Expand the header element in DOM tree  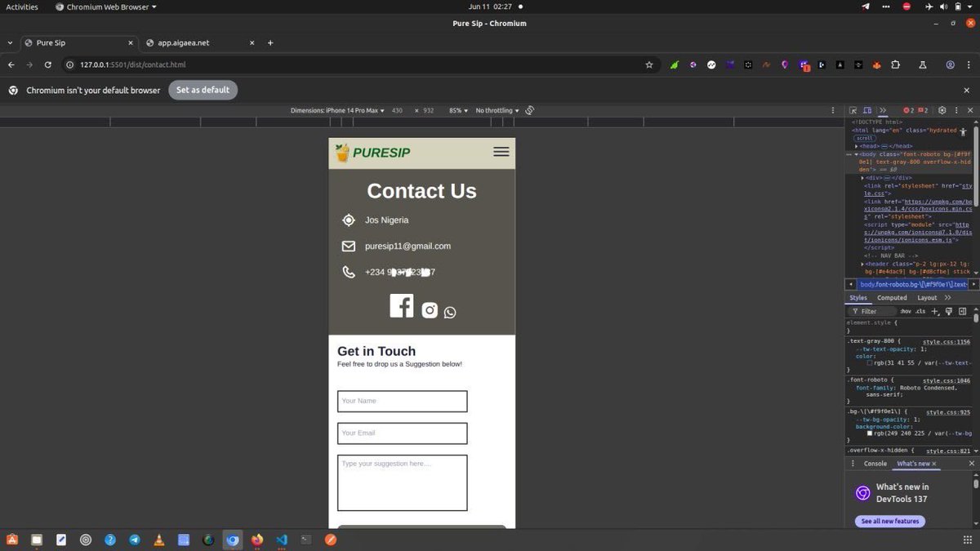point(862,264)
